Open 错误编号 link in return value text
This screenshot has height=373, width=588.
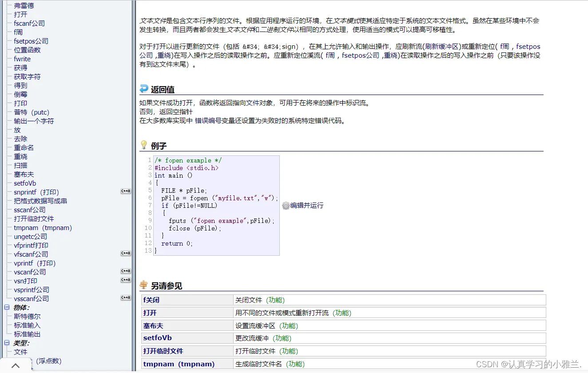208,121
